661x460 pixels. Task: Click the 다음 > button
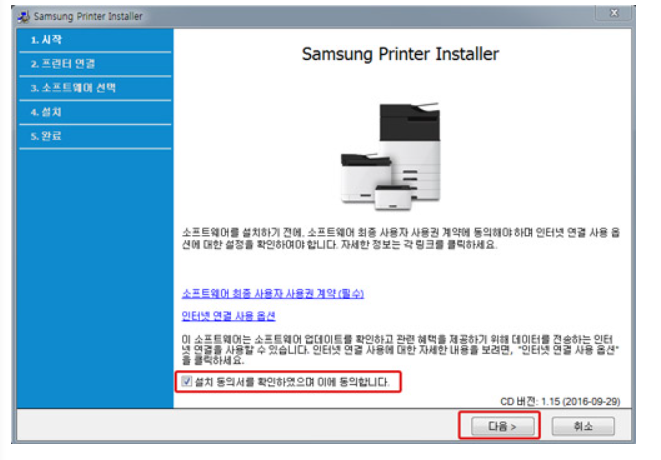click(502, 426)
